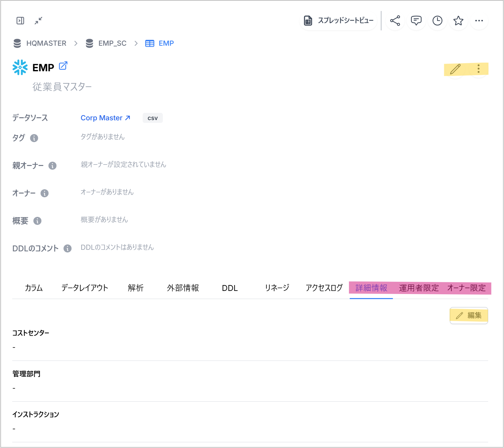Click the EMP title heading
The image size is (504, 448).
(x=43, y=68)
